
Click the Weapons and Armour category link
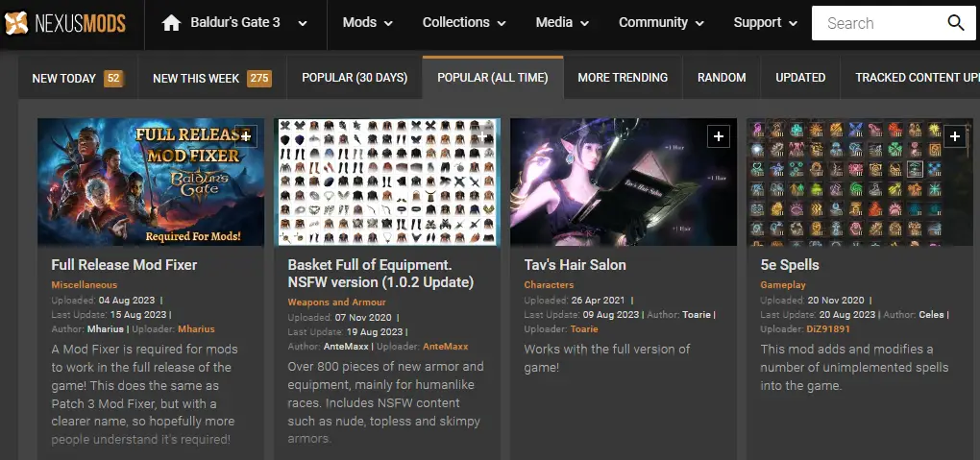[x=337, y=303]
